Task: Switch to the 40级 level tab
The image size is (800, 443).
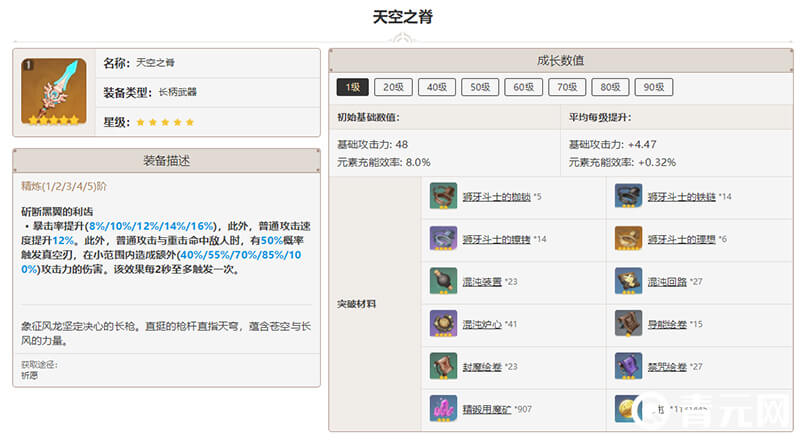Action: (x=437, y=87)
